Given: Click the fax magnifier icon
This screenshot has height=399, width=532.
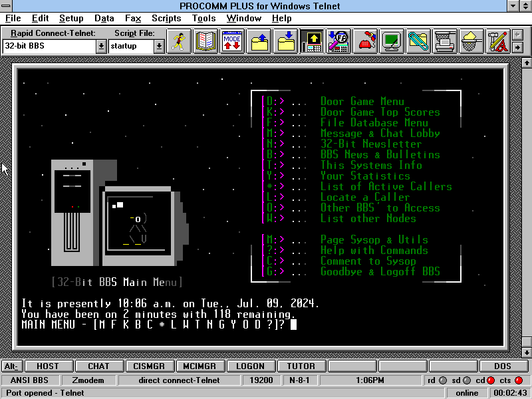Looking at the screenshot, I should 339,41.
